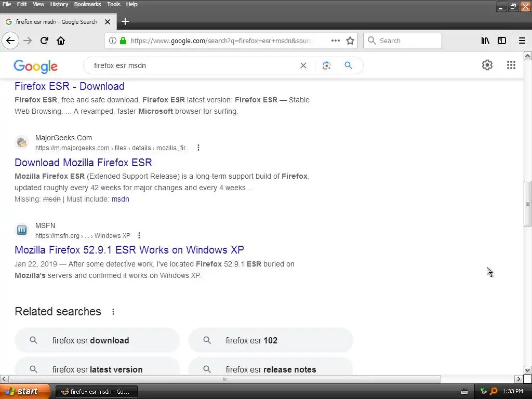Click the Google logo
This screenshot has width=532, height=399.
(36, 66)
